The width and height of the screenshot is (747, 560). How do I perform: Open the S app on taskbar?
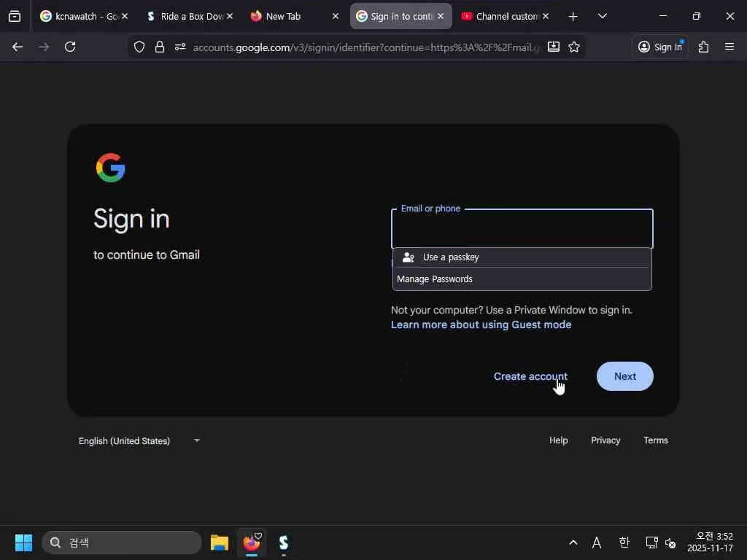coord(284,542)
